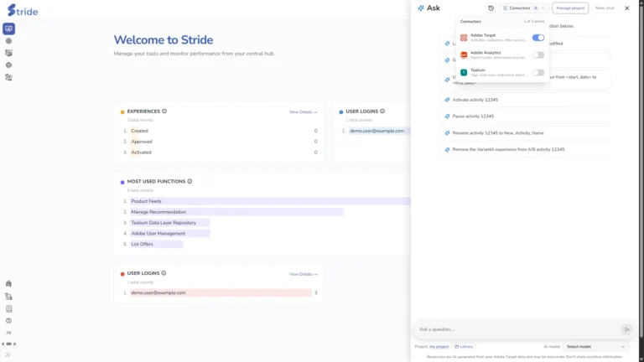Click info icon beside MOST USED FUNCTIONS
The width and height of the screenshot is (644, 362).
coord(190,181)
